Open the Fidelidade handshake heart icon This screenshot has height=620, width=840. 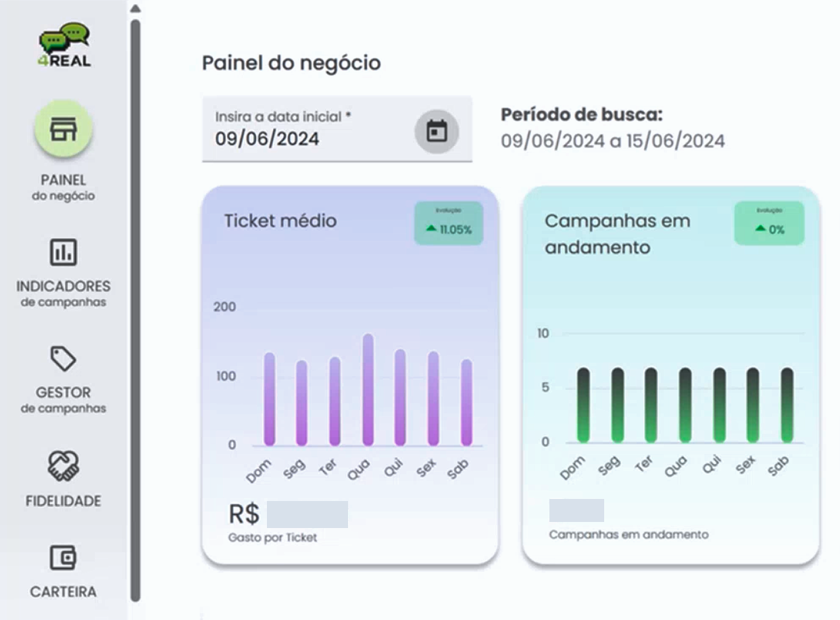64,466
